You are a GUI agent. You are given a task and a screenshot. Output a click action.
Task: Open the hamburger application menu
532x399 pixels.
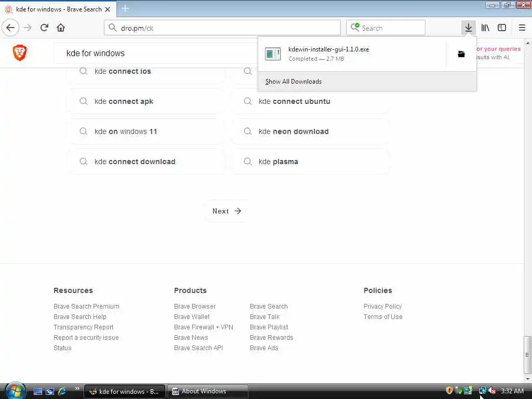point(522,28)
